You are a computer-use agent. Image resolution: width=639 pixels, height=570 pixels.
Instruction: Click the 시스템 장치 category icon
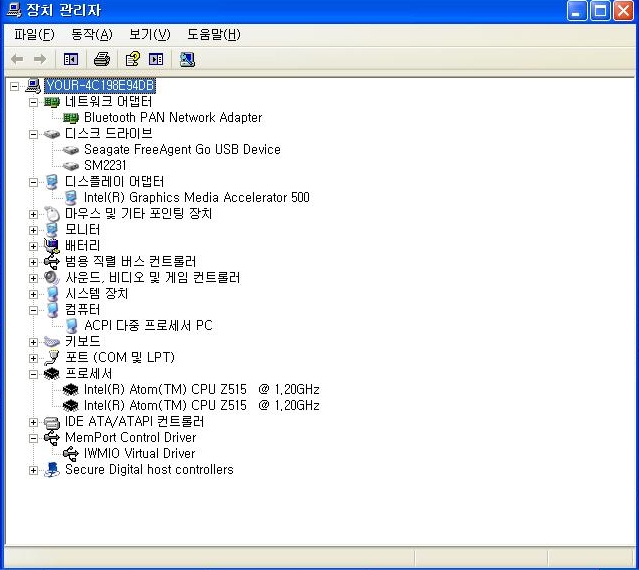pyautogui.click(x=52, y=294)
